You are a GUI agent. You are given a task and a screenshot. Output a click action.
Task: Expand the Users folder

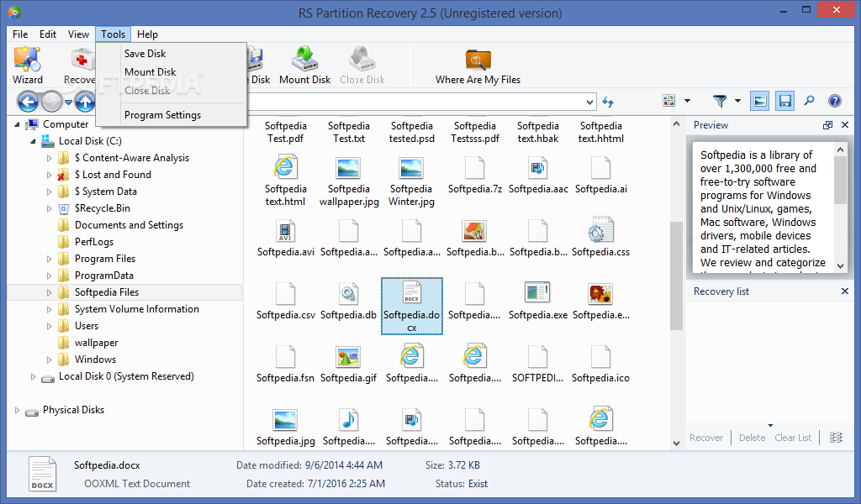(49, 326)
